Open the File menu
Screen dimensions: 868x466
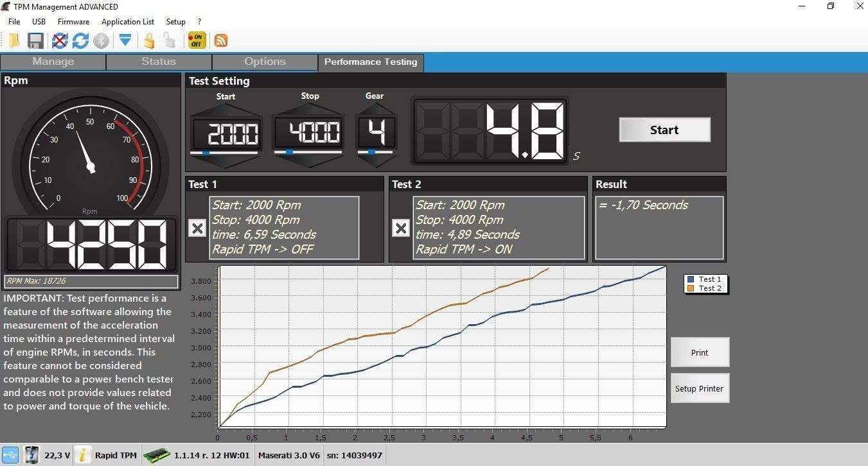tap(14, 21)
